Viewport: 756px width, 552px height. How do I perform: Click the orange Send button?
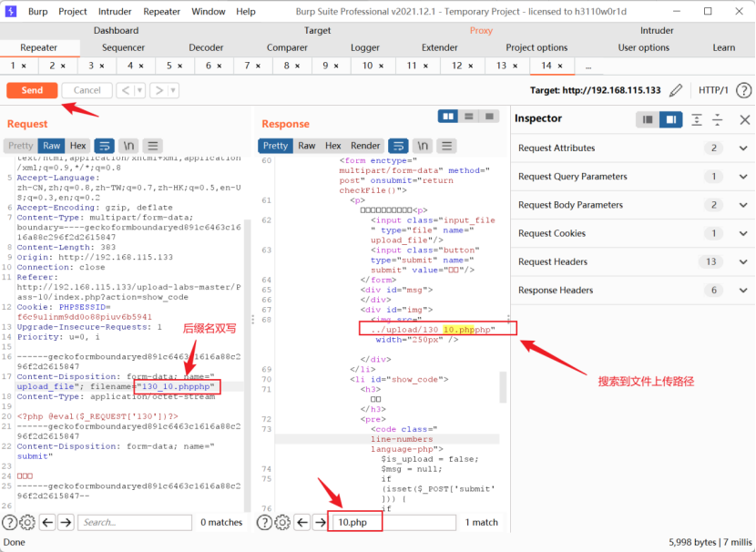32,90
